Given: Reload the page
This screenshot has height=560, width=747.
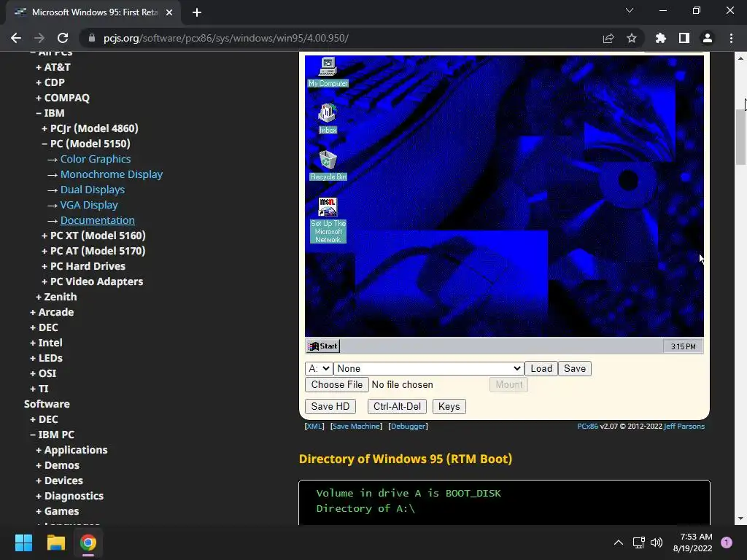Looking at the screenshot, I should 63,38.
